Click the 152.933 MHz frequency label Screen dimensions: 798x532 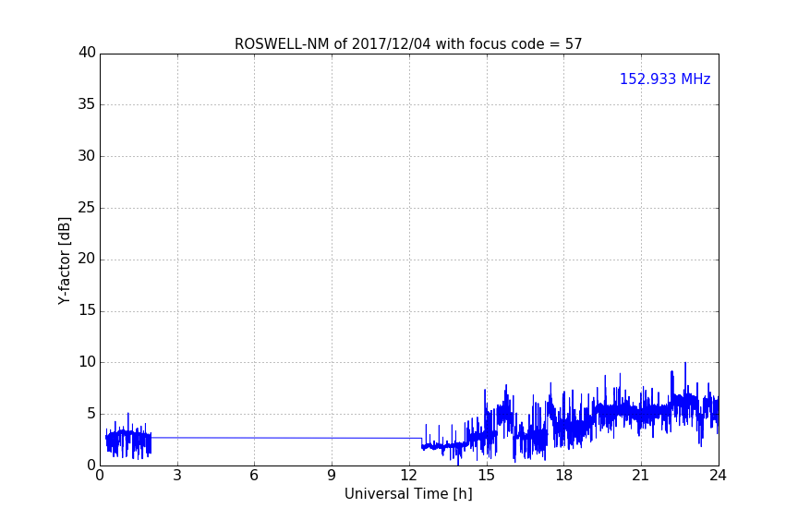tap(665, 79)
